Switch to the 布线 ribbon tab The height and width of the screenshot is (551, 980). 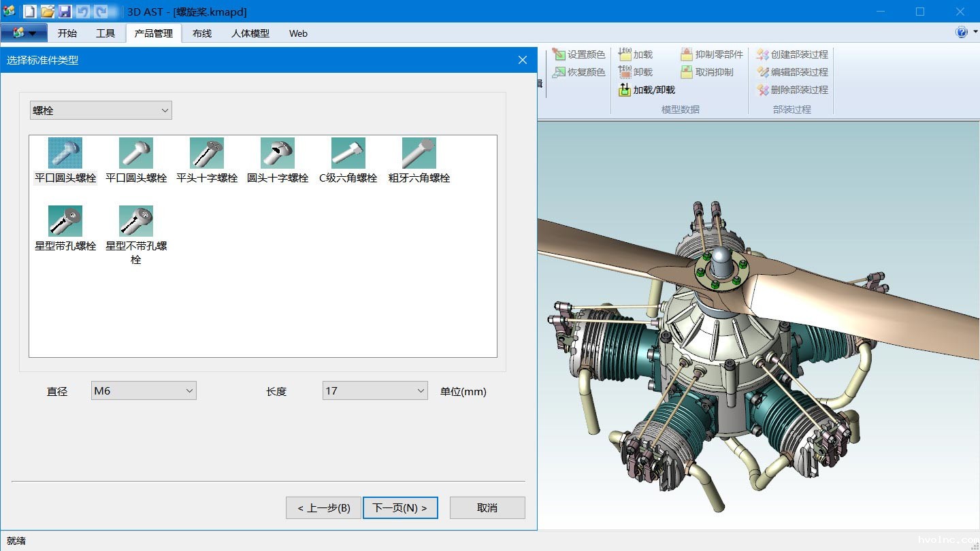(x=202, y=33)
